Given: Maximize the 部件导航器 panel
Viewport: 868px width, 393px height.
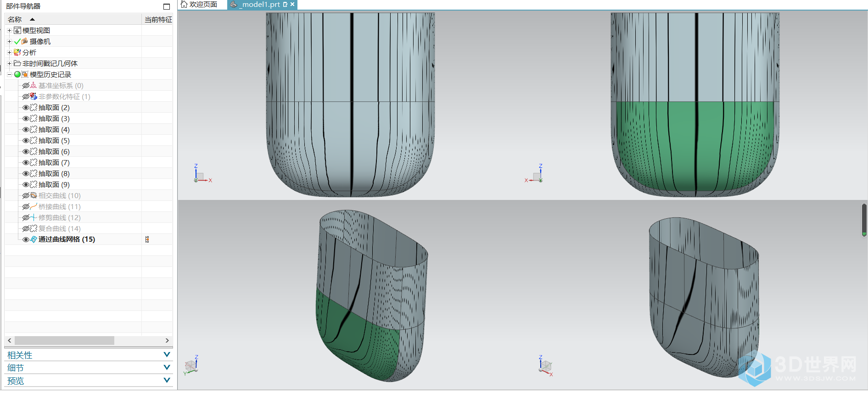Looking at the screenshot, I should [x=167, y=6].
